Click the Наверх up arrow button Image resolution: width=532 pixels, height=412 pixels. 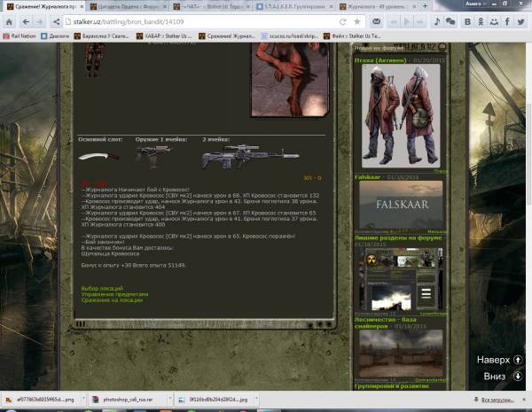518,360
